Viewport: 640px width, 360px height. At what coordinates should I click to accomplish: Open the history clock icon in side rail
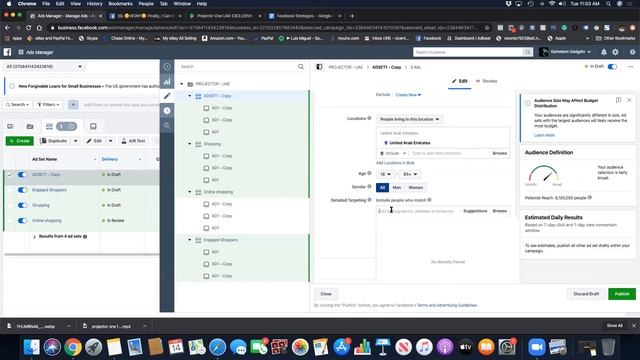(167, 111)
